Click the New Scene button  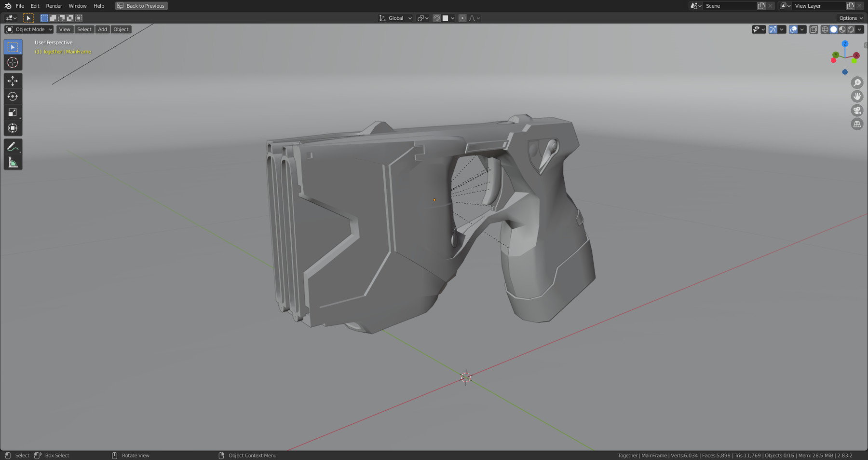pos(761,6)
